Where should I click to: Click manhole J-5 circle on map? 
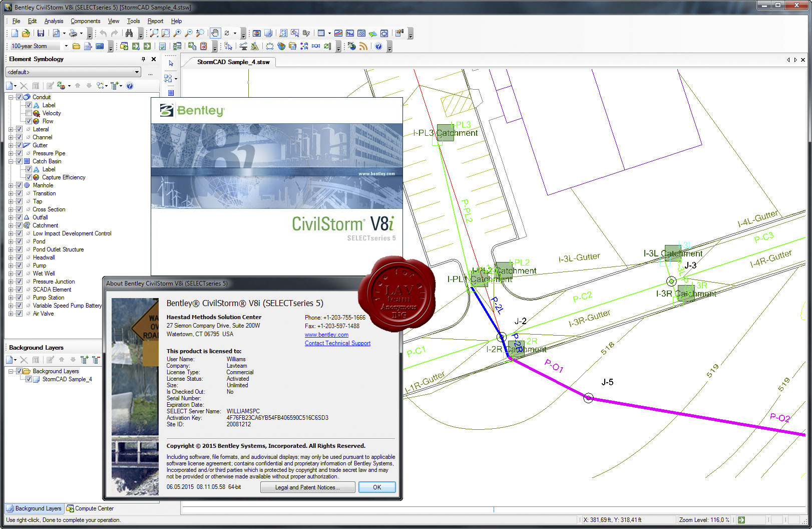tap(588, 398)
